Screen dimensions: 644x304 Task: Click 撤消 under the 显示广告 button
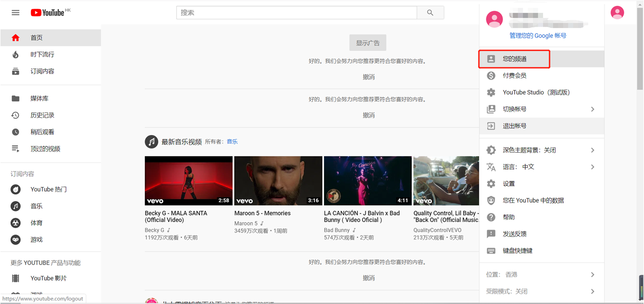pos(368,77)
